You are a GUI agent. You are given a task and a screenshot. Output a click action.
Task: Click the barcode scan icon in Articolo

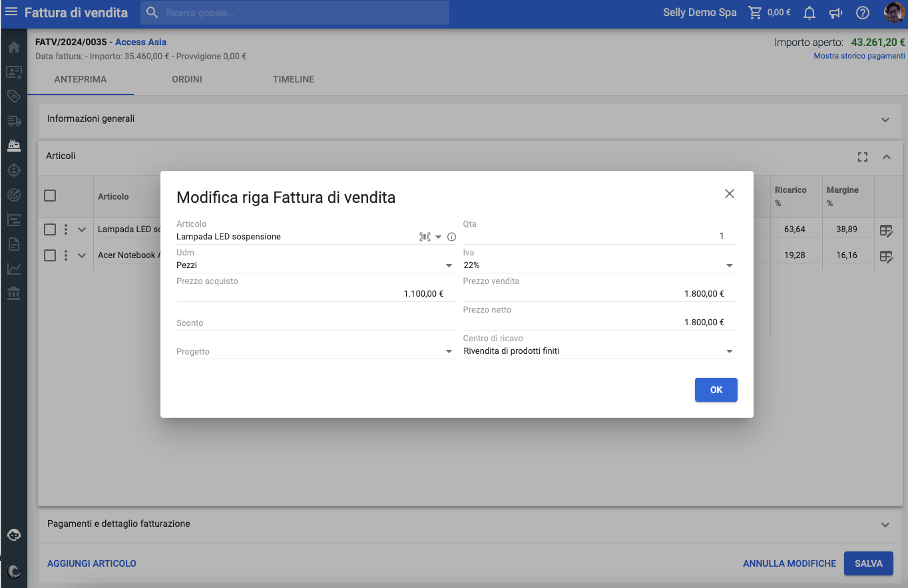pos(425,237)
